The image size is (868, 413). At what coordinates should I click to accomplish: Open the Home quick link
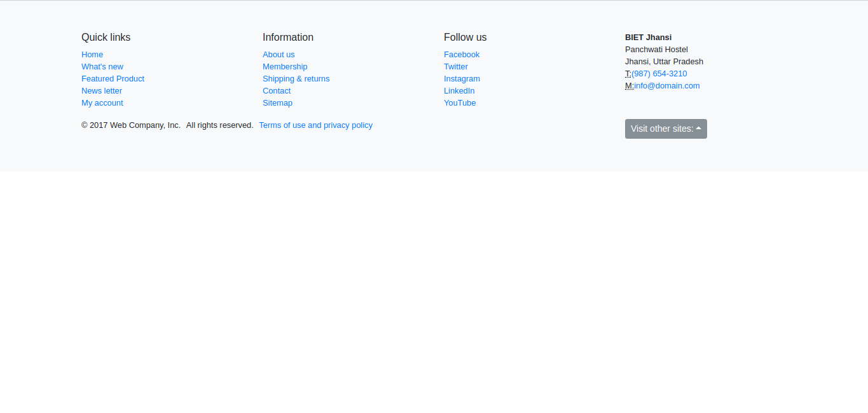pos(92,55)
